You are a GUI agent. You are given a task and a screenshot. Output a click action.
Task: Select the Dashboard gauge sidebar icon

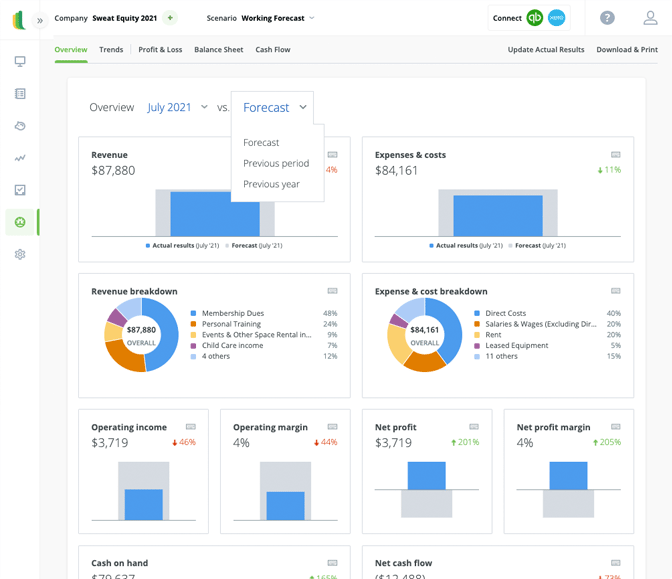20,222
